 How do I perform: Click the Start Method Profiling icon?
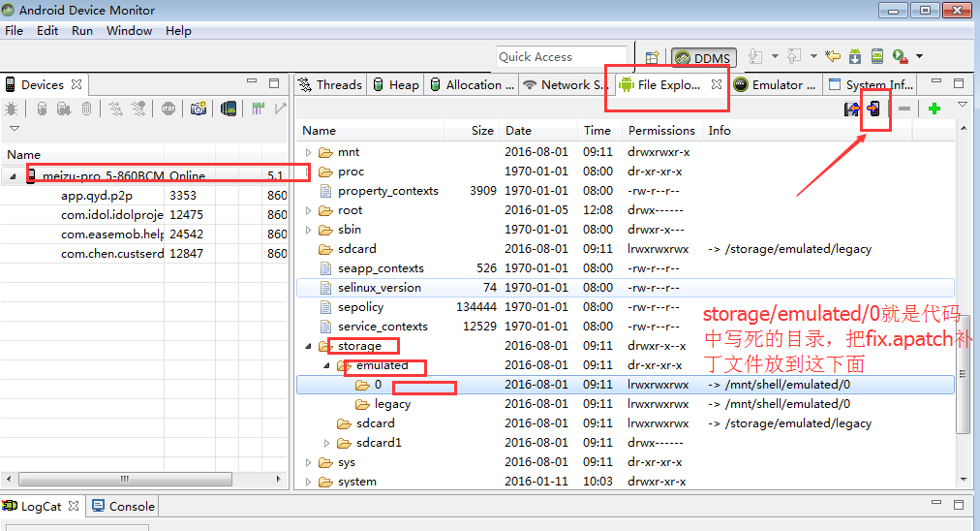point(138,109)
